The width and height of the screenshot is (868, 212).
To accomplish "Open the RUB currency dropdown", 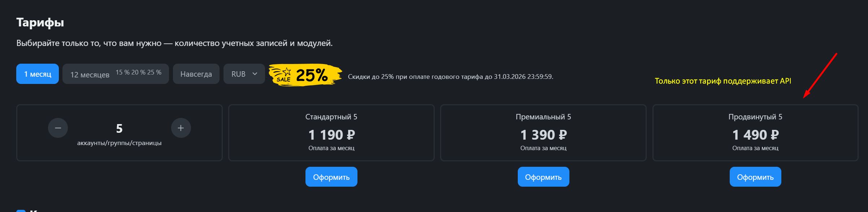I will (244, 74).
